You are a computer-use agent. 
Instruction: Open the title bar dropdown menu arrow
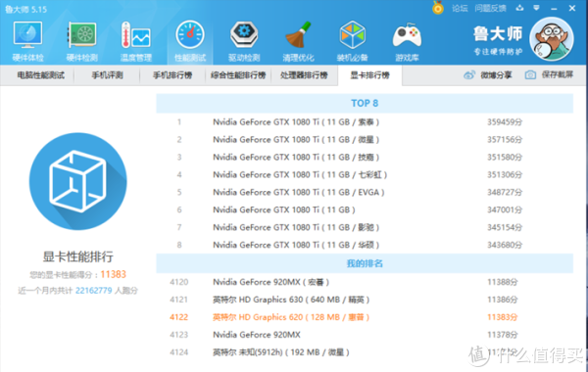[x=536, y=8]
